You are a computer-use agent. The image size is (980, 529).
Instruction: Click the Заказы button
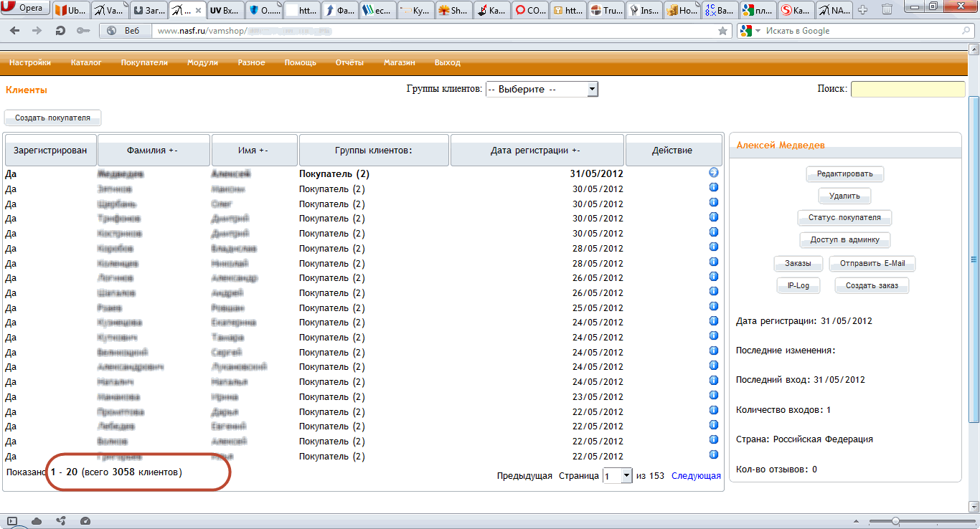pyautogui.click(x=798, y=263)
